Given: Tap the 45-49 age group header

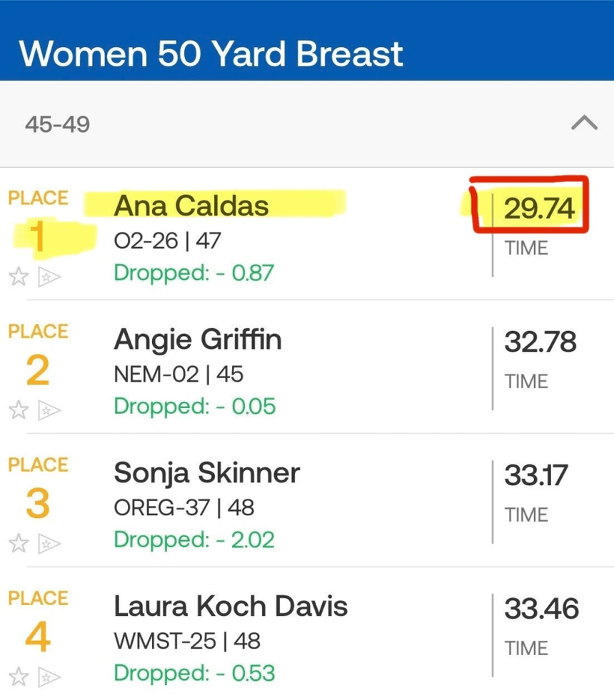Looking at the screenshot, I should coord(307,124).
